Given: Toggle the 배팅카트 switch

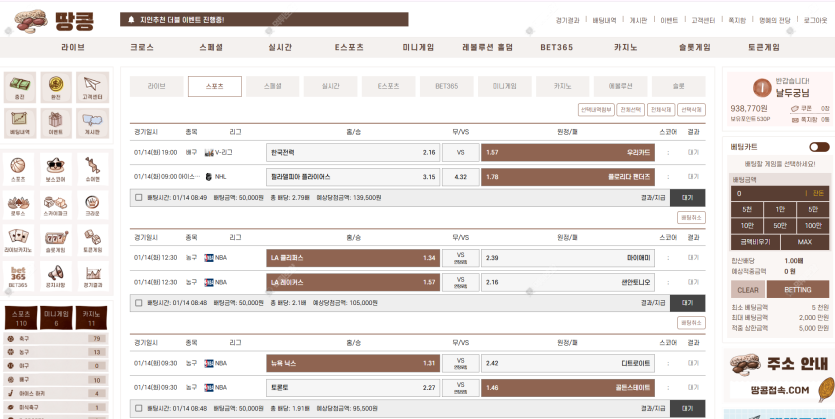Looking at the screenshot, I should 819,147.
